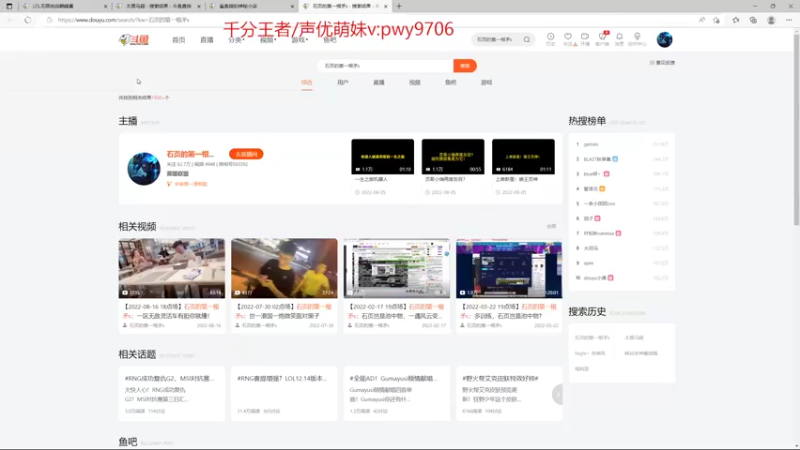Open the client download icon with badge

click(x=602, y=39)
